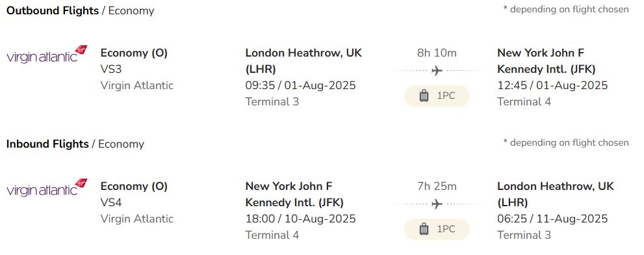The height and width of the screenshot is (255, 644).
Task: Select flight number VS4
Action: pyautogui.click(x=111, y=202)
